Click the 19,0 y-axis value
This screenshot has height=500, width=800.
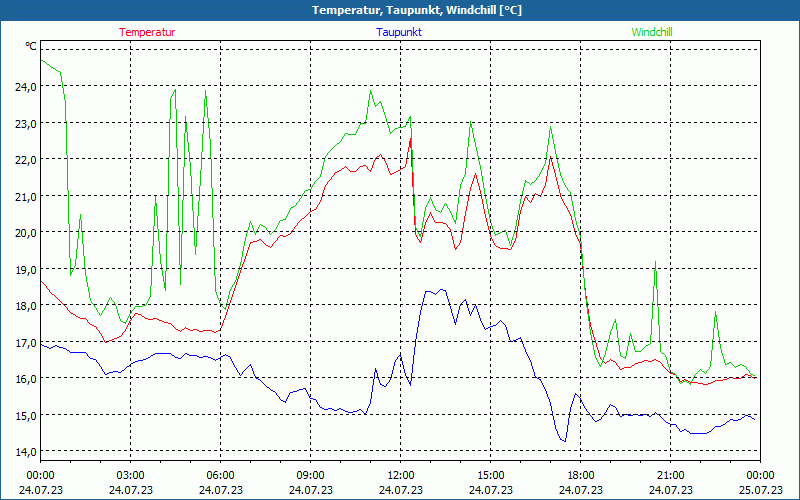[x=26, y=269]
